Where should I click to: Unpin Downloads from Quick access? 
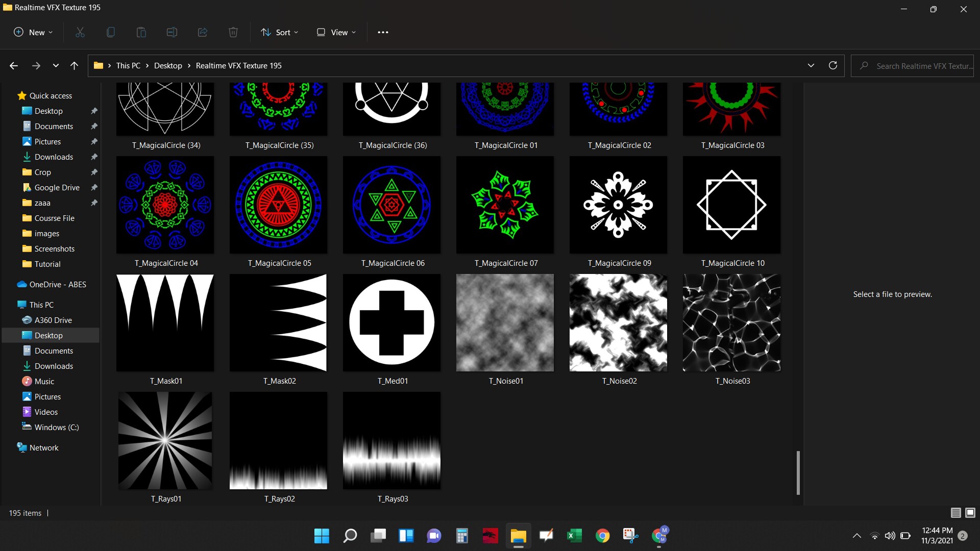94,157
